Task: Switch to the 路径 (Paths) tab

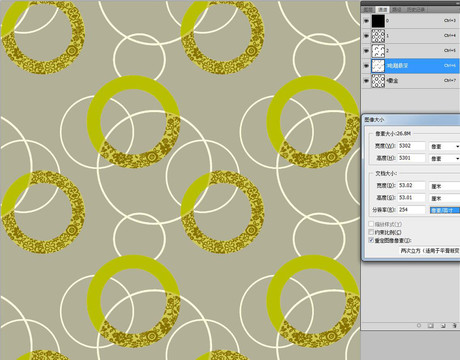Action: (x=397, y=10)
